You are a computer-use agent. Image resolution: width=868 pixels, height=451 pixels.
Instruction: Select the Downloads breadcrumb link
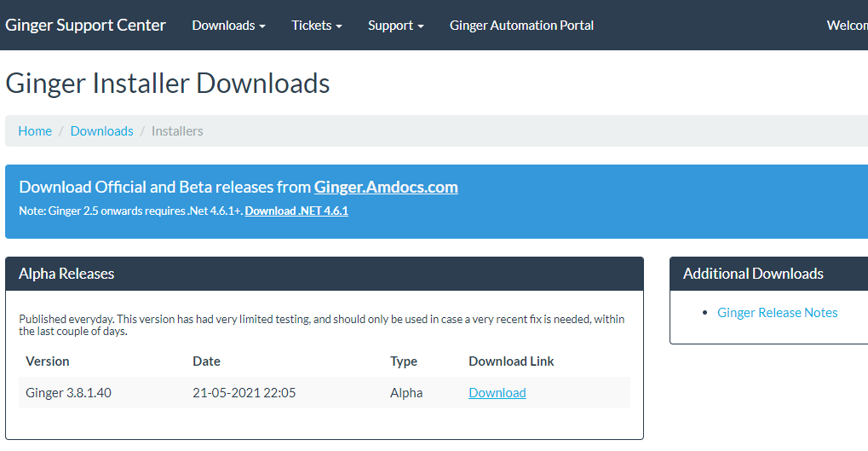click(101, 131)
